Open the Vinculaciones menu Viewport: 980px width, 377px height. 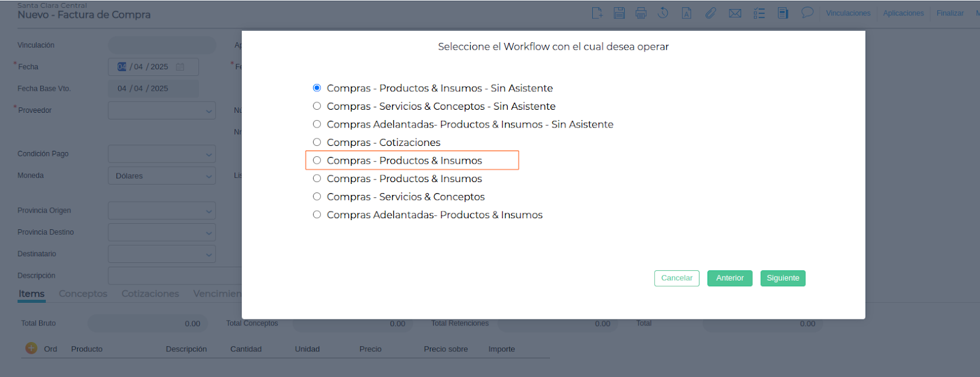point(848,13)
